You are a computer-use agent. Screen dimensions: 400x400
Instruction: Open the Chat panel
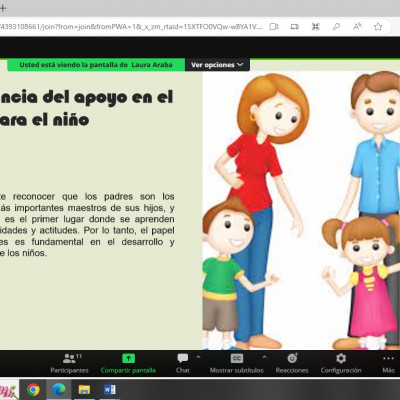(x=183, y=363)
